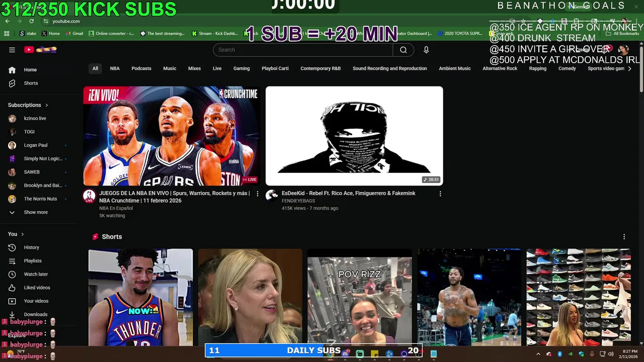Open the stake bookmark
This screenshot has height=362, width=644.
[28, 34]
